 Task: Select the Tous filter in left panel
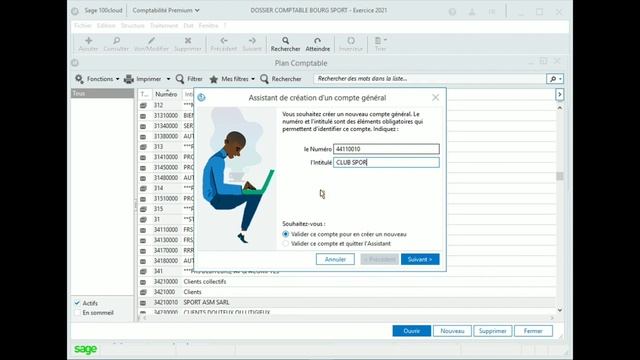click(x=102, y=93)
